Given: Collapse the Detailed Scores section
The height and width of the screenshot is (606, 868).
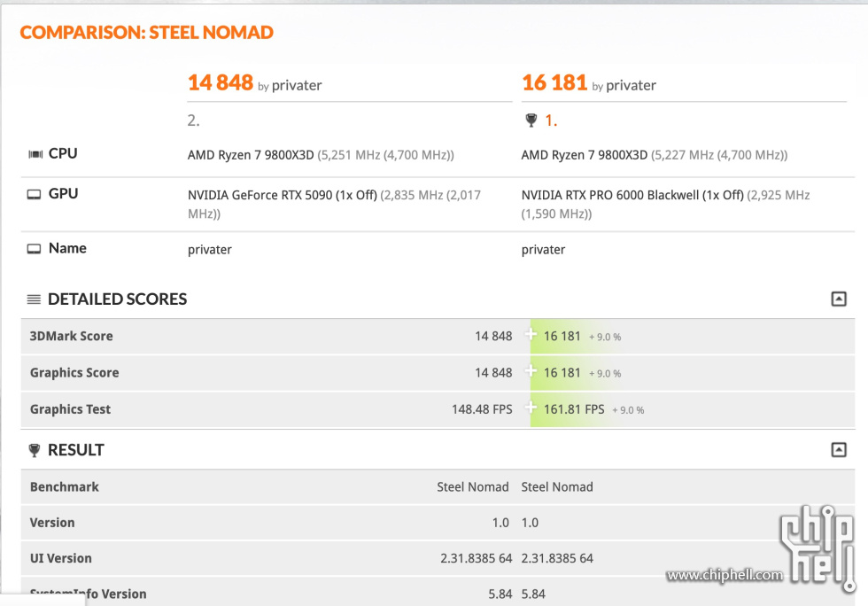Looking at the screenshot, I should (x=839, y=299).
